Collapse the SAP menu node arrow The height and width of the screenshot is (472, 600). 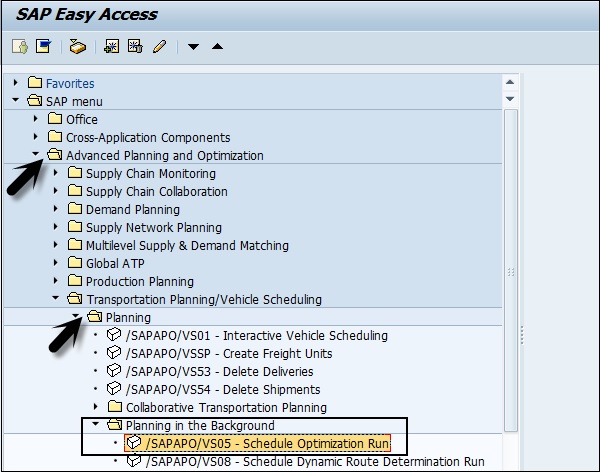point(16,100)
